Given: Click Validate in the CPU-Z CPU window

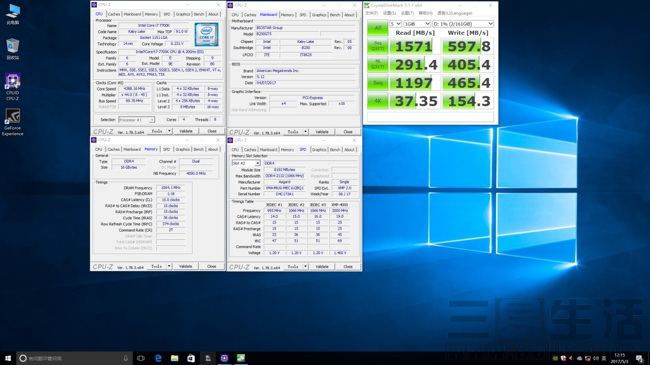Looking at the screenshot, I should click(x=186, y=131).
